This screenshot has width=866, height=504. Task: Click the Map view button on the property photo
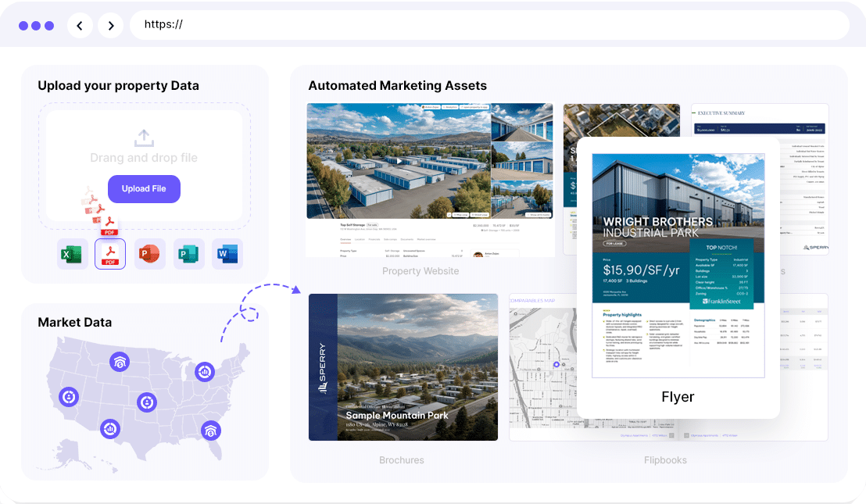(x=459, y=214)
